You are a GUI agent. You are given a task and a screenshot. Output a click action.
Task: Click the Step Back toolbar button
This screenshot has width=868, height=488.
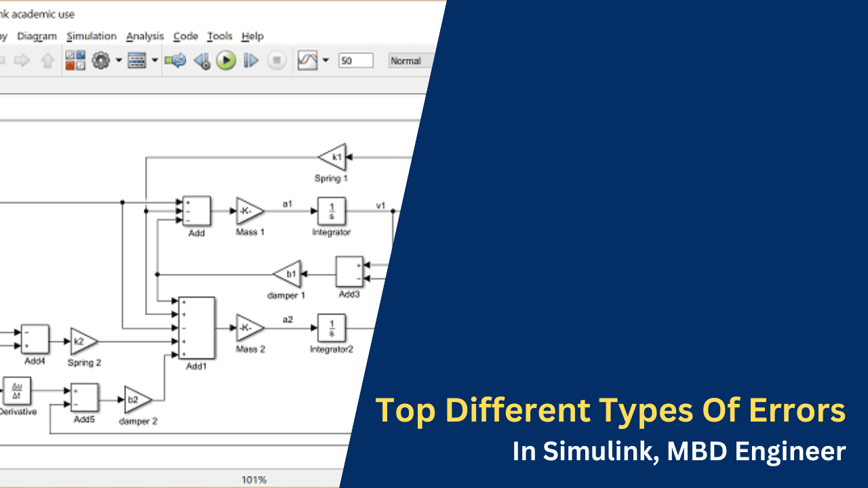[201, 60]
